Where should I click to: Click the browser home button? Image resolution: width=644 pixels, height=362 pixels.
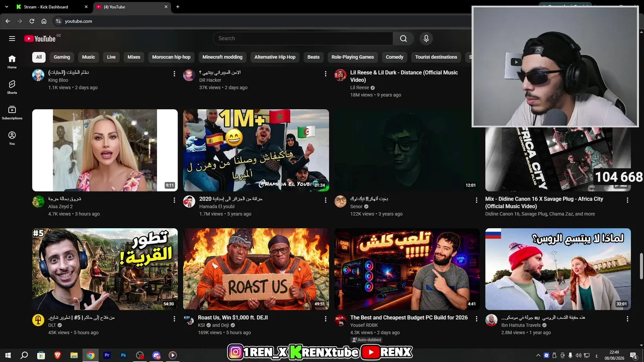(44, 21)
